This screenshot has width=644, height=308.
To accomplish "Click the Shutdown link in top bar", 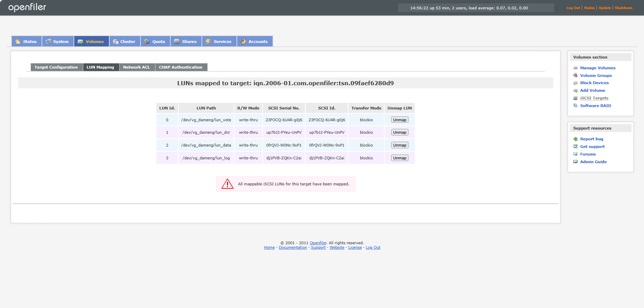I will [x=623, y=8].
